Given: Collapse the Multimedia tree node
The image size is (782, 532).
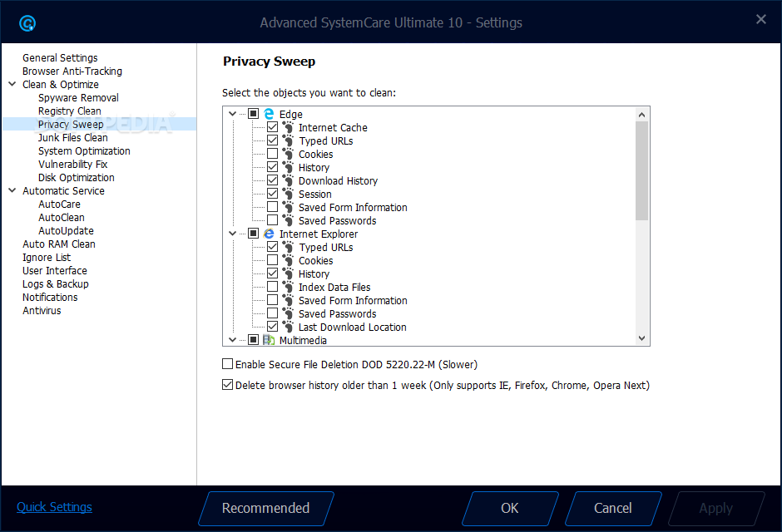Looking at the screenshot, I should coord(232,340).
